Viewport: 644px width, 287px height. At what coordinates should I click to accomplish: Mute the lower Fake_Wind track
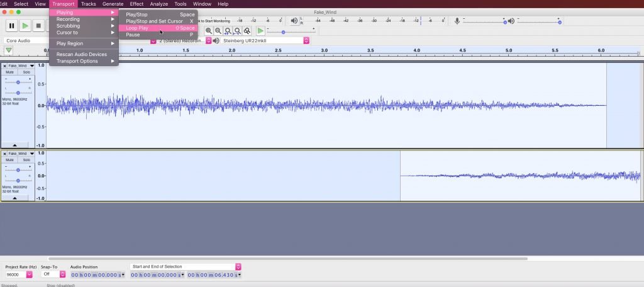[10, 159]
